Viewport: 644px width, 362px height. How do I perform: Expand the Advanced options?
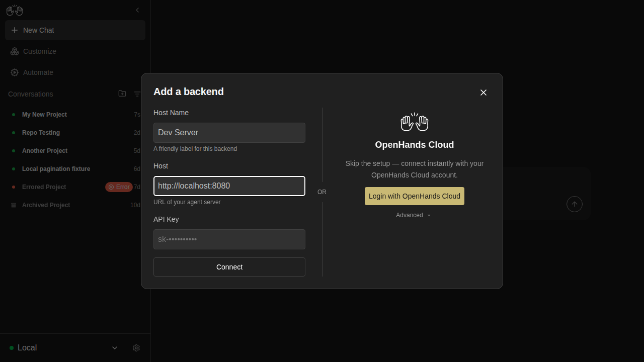click(x=414, y=215)
